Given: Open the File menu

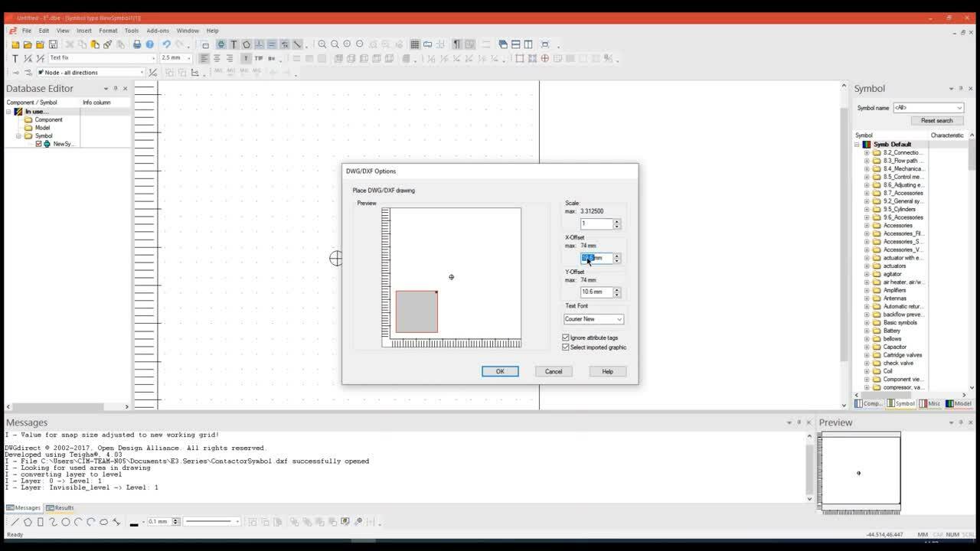Looking at the screenshot, I should (x=27, y=31).
